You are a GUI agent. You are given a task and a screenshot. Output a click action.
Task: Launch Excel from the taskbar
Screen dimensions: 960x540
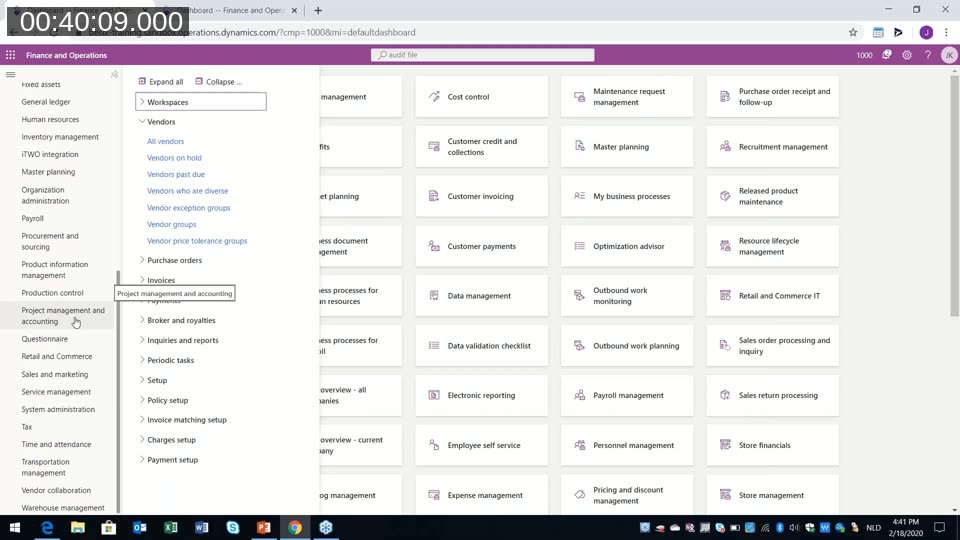[x=170, y=527]
